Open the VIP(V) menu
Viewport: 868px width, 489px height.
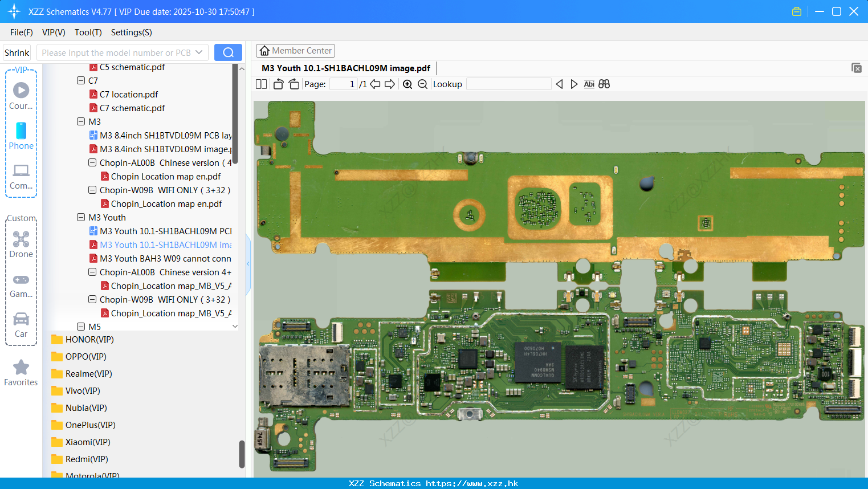54,32
